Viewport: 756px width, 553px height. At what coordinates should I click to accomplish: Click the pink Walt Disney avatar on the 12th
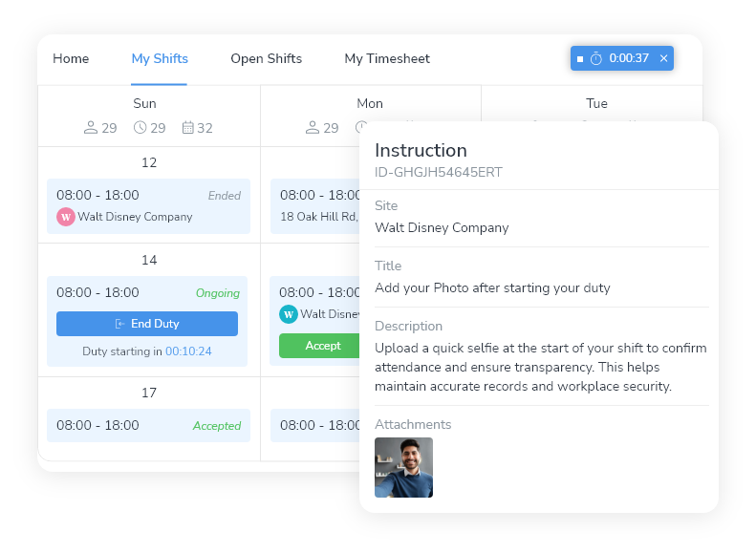(x=66, y=217)
